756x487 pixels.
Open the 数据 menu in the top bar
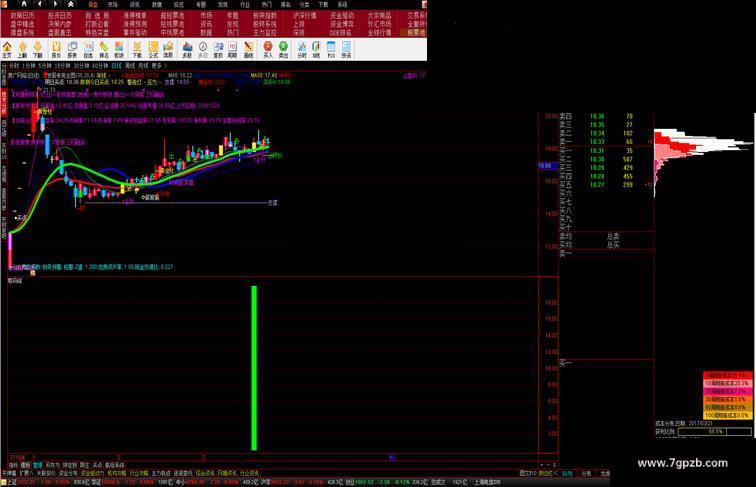click(x=157, y=4)
